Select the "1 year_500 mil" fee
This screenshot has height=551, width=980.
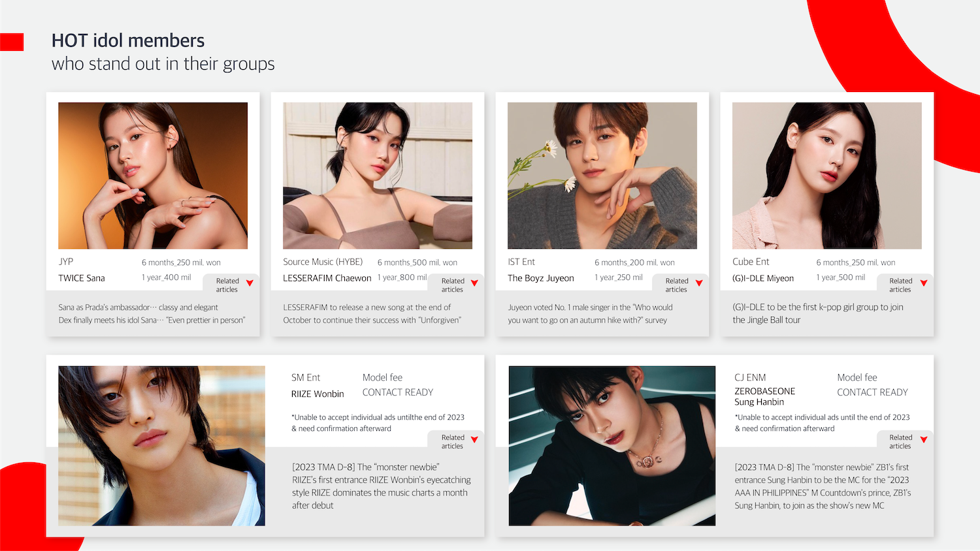click(841, 277)
